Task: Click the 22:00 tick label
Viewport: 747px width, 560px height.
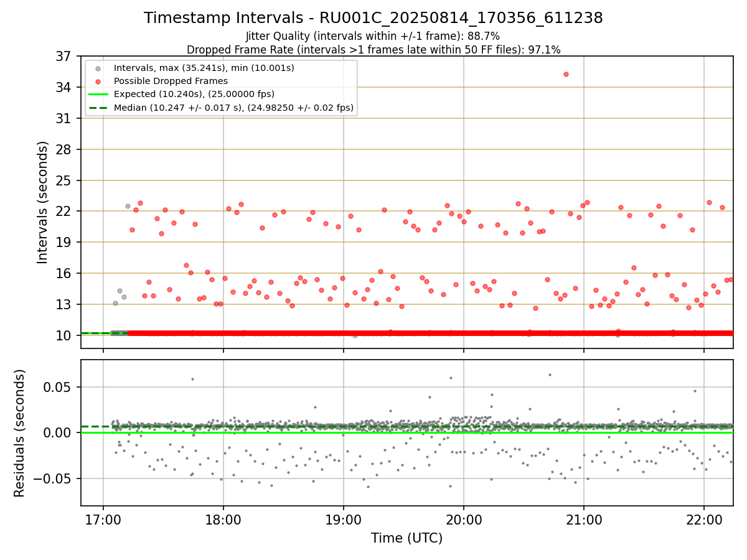Action: click(704, 519)
